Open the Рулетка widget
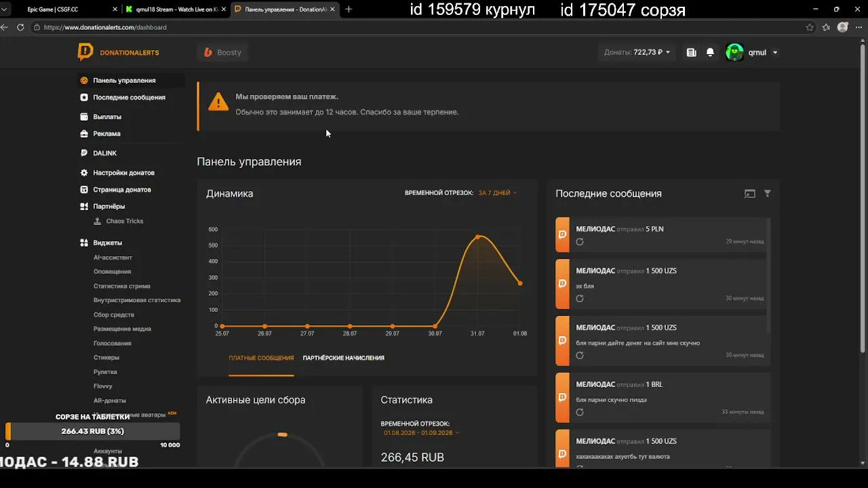Viewport: 868px width, 488px height. click(105, 371)
